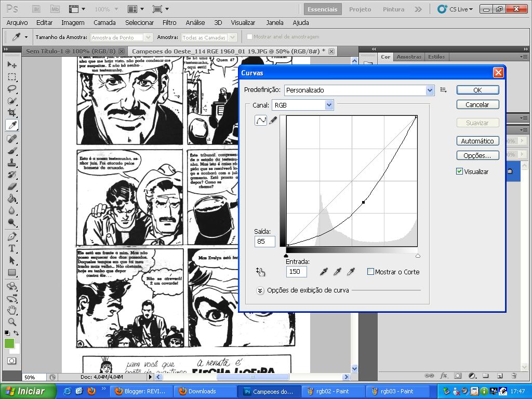532x399 pixels.
Task: Toggle the Visualizar preview checkbox
Action: point(459,171)
